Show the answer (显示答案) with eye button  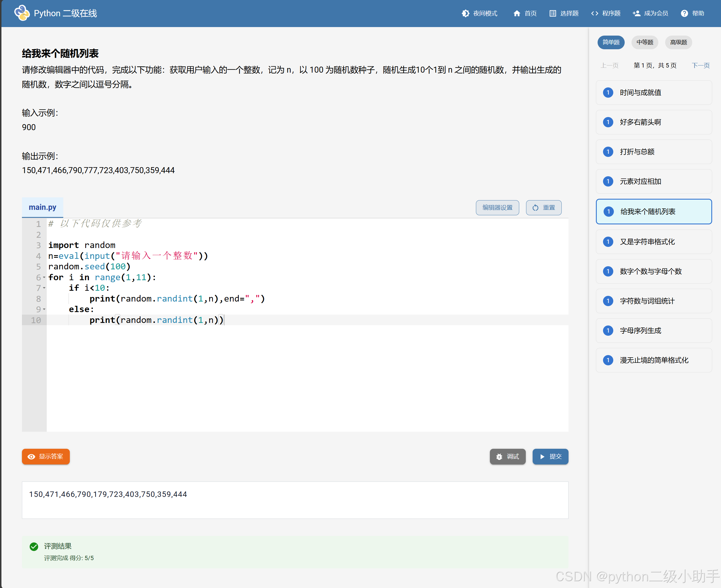46,456
